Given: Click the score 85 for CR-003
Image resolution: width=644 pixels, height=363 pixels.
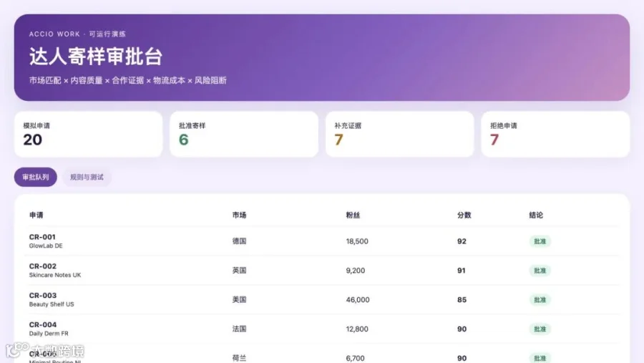Looking at the screenshot, I should click(462, 300).
